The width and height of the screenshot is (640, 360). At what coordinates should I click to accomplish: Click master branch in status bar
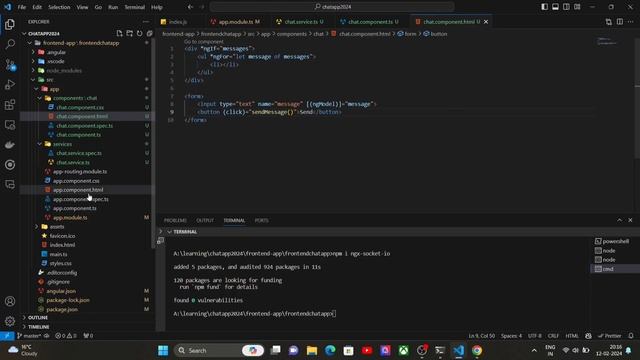29,336
